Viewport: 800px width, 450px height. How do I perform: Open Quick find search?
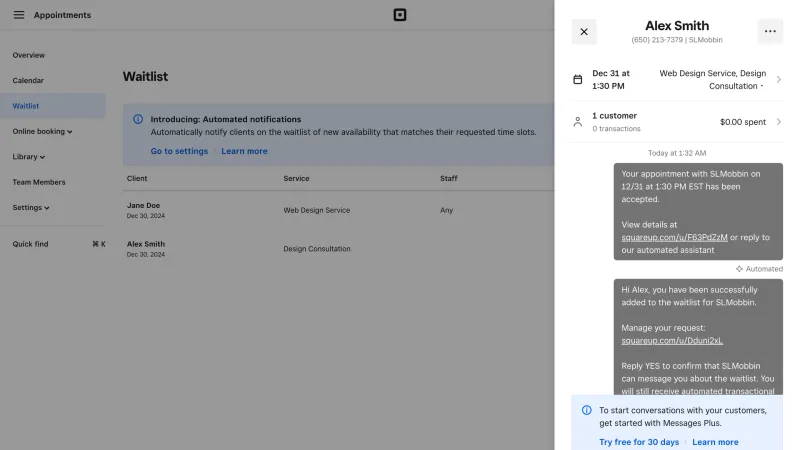(x=59, y=244)
